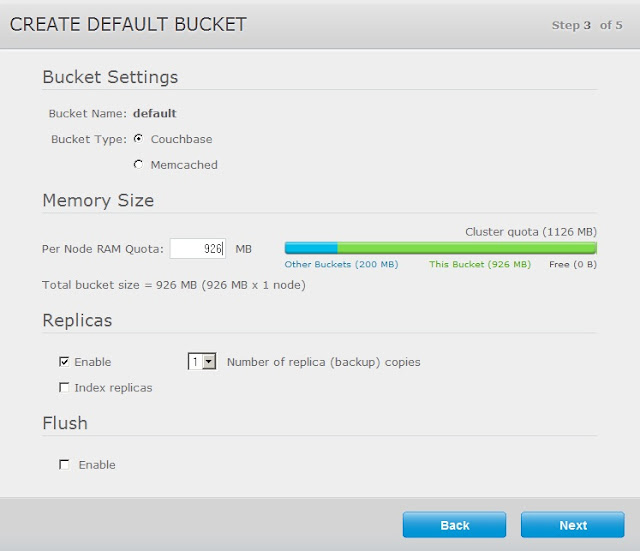This screenshot has width=640, height=551.
Task: Uncheck the Replicas Enable checkbox
Action: click(64, 362)
